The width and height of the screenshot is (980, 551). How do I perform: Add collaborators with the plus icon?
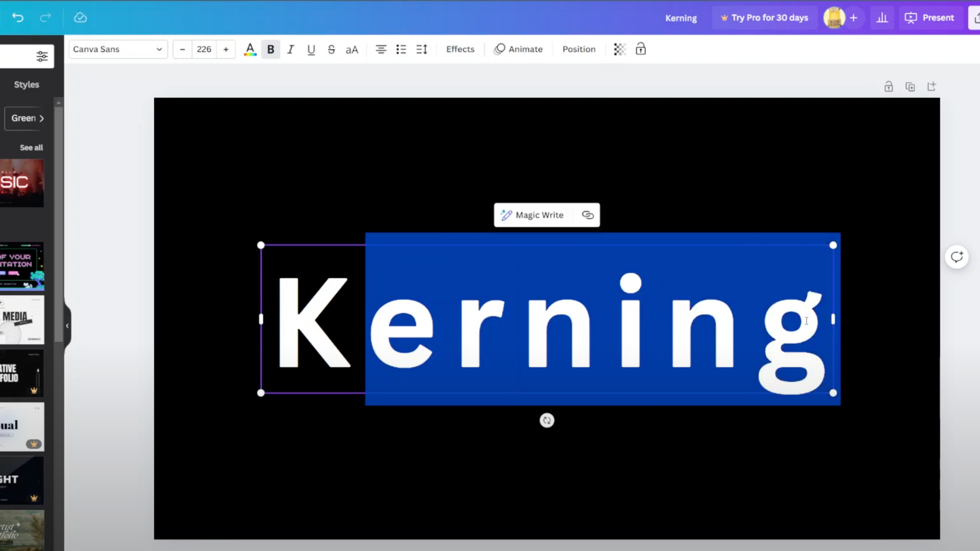point(854,18)
